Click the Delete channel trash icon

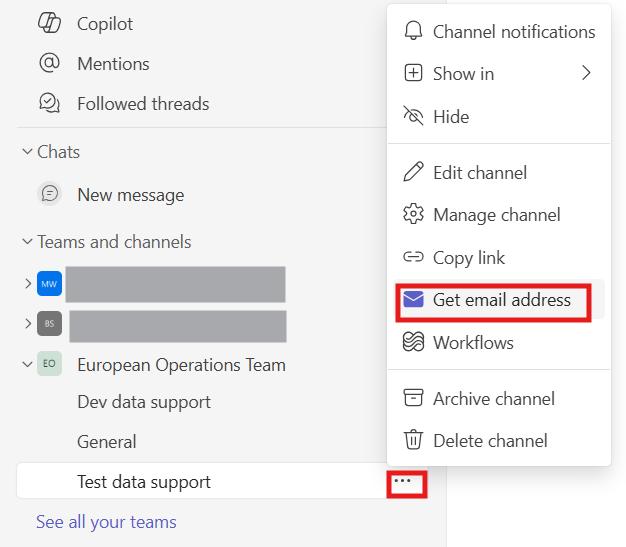pyautogui.click(x=413, y=440)
